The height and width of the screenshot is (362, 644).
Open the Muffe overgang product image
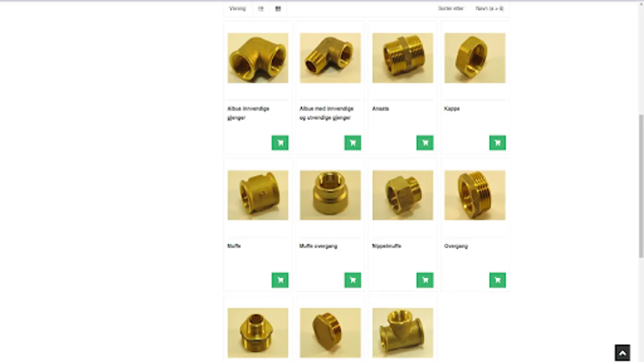coord(330,195)
